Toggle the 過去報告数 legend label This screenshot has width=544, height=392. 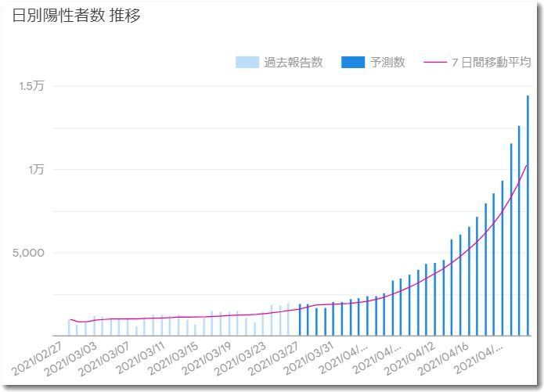(294, 63)
